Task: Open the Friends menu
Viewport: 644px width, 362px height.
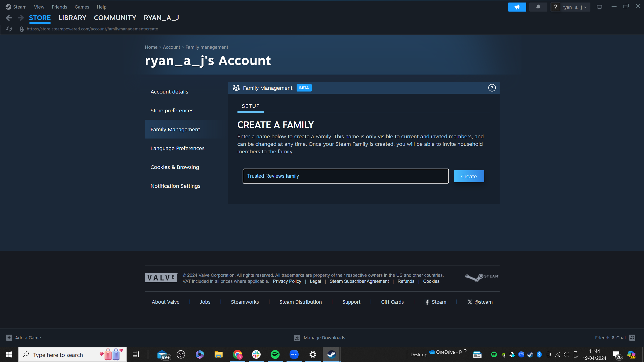Action: tap(59, 7)
